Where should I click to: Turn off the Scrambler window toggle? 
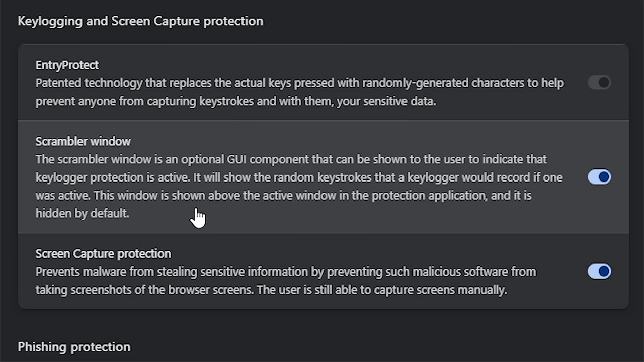(x=599, y=177)
